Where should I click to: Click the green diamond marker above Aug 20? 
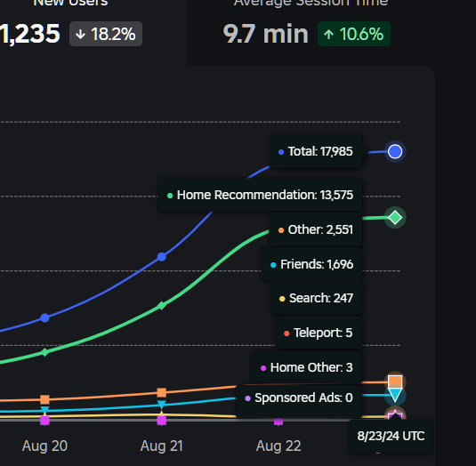pos(44,352)
